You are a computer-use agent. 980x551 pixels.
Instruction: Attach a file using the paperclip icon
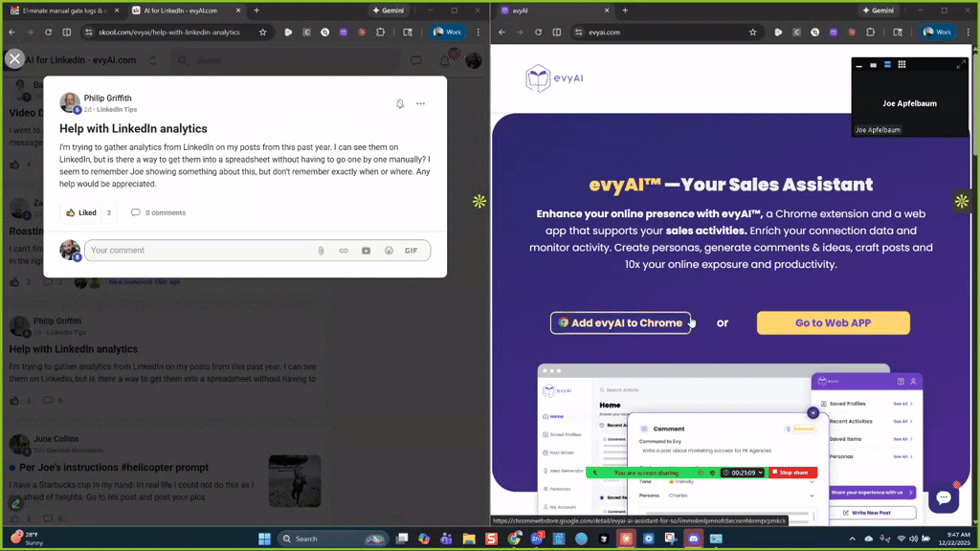click(322, 250)
